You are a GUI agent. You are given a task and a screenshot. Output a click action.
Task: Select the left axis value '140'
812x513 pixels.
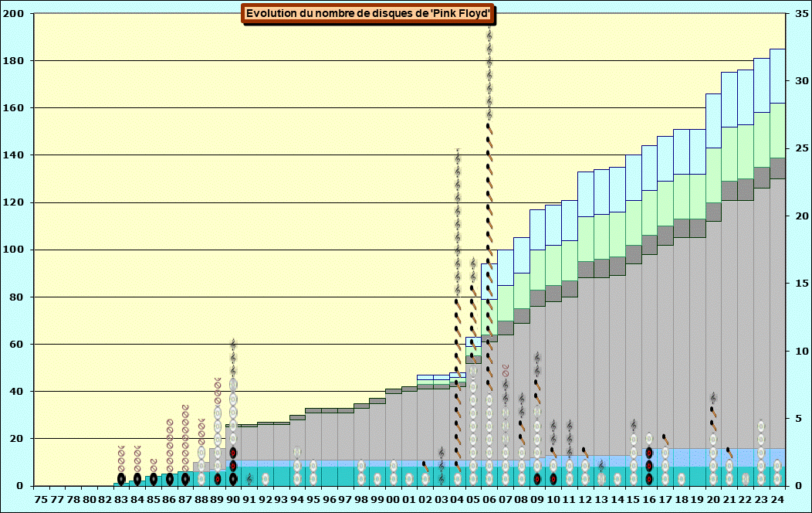(13, 155)
